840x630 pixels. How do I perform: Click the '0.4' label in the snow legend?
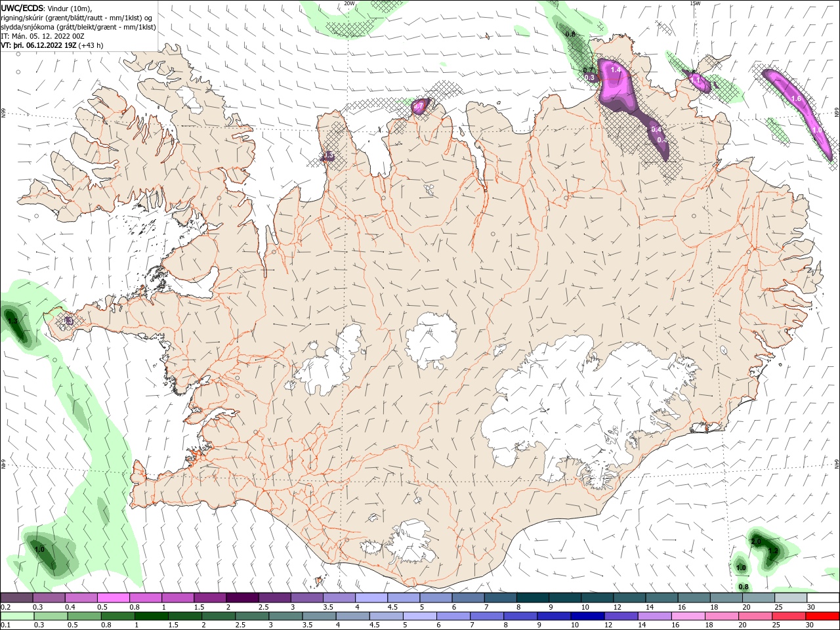pos(70,607)
